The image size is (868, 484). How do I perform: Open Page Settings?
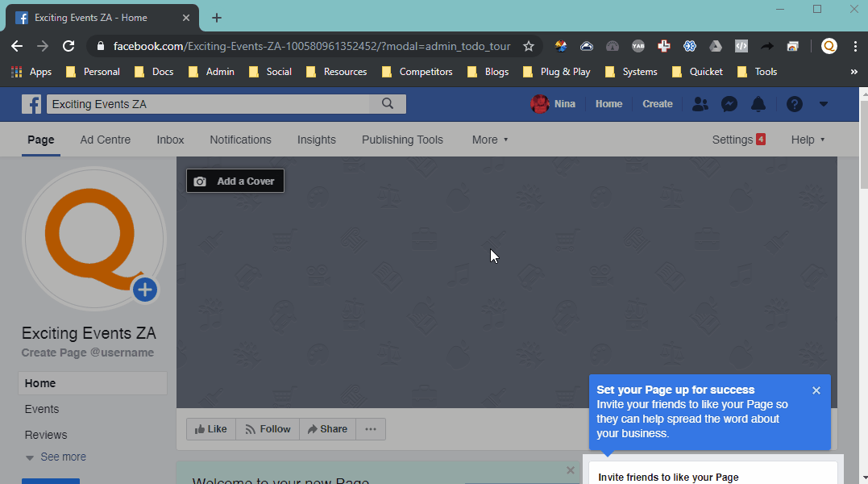738,140
